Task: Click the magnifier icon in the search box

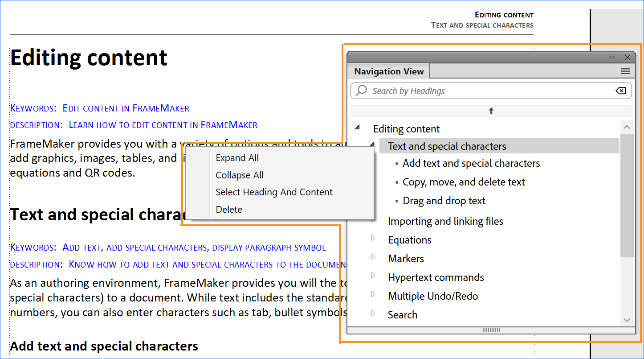Action: click(x=362, y=91)
